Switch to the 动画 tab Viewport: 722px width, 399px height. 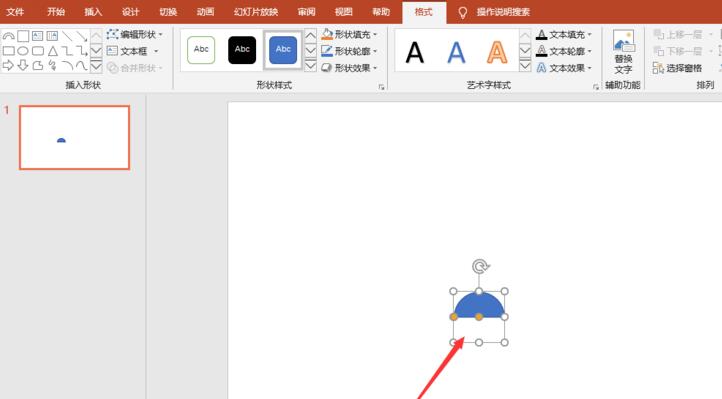(205, 12)
